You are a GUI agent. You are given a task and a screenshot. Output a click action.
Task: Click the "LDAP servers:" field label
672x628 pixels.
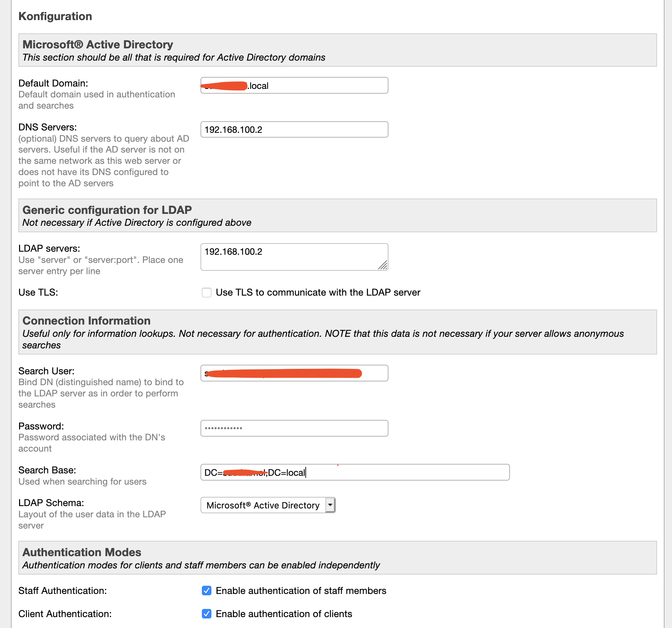[49, 249]
